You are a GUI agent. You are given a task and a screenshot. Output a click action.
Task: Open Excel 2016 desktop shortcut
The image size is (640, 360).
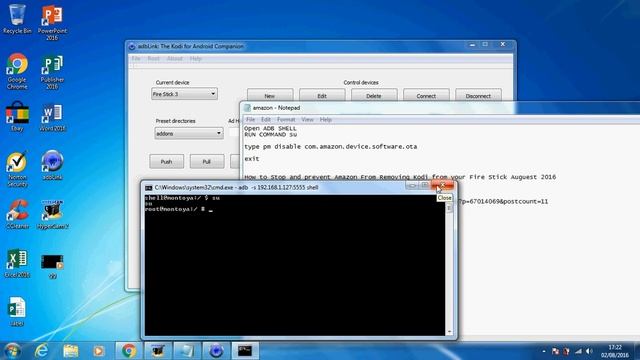[17, 263]
